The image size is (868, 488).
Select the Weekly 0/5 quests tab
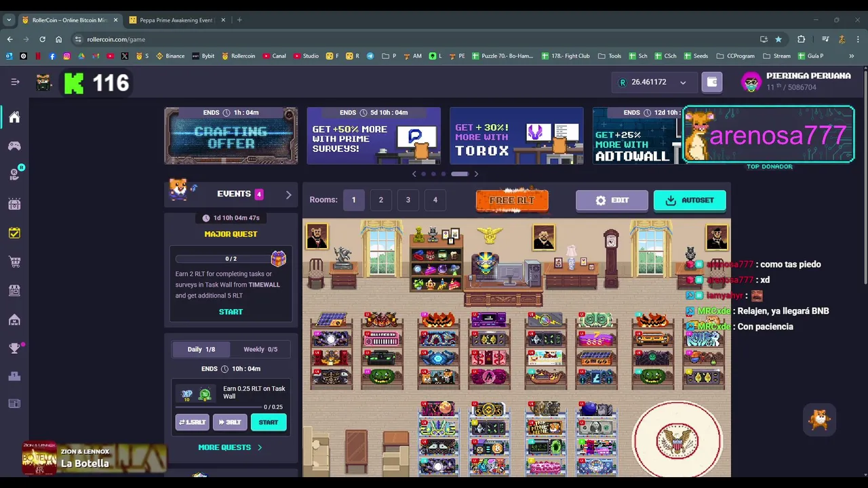click(260, 349)
